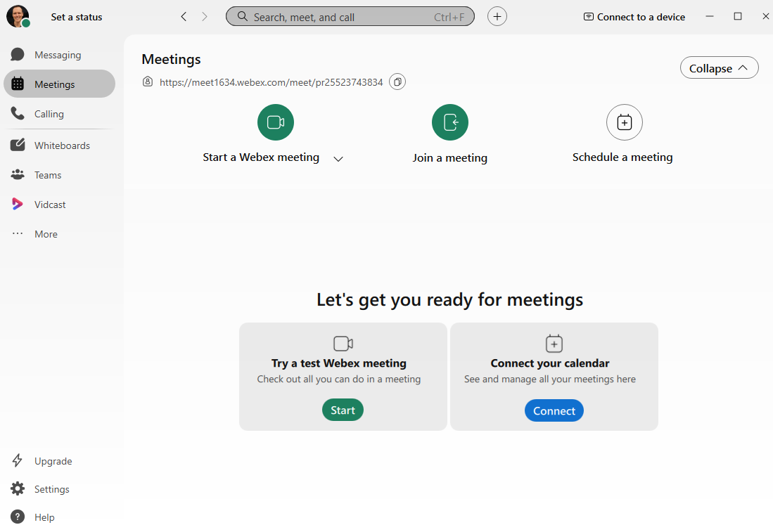The width and height of the screenshot is (773, 532).
Task: Click the green Start a Webex meeting icon
Action: pyautogui.click(x=276, y=122)
